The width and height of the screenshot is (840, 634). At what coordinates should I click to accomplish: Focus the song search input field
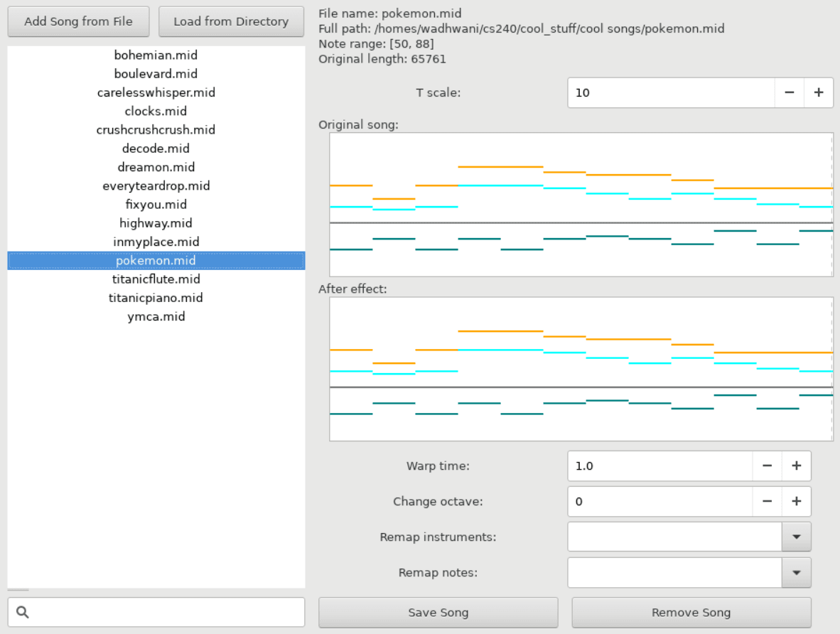[x=167, y=612]
